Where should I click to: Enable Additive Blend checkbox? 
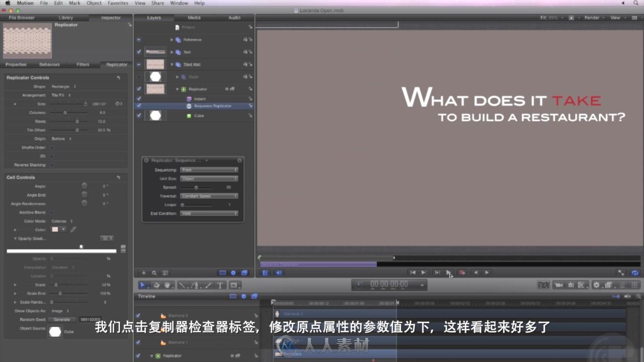(51, 213)
